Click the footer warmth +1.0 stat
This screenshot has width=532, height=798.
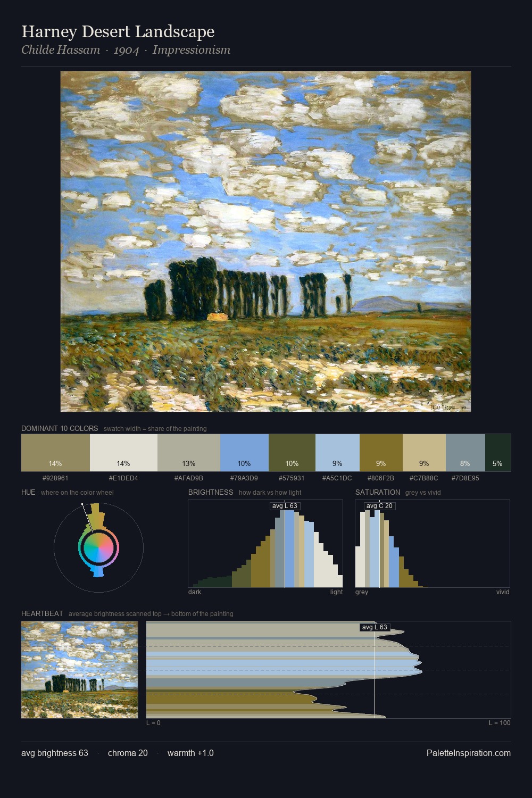[x=190, y=753]
